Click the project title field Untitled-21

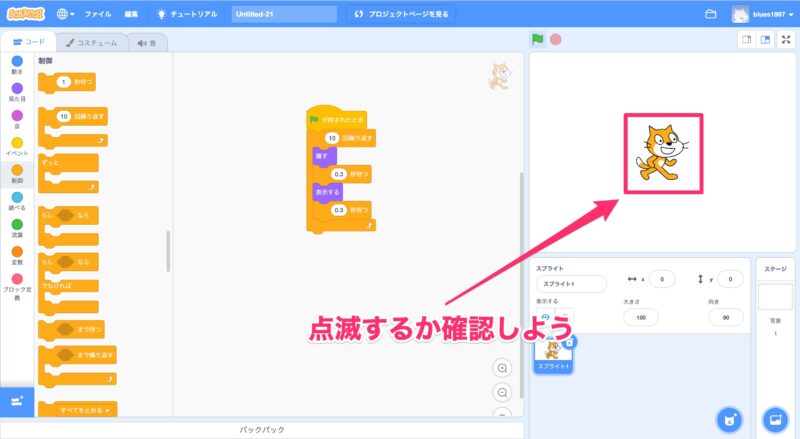point(284,14)
